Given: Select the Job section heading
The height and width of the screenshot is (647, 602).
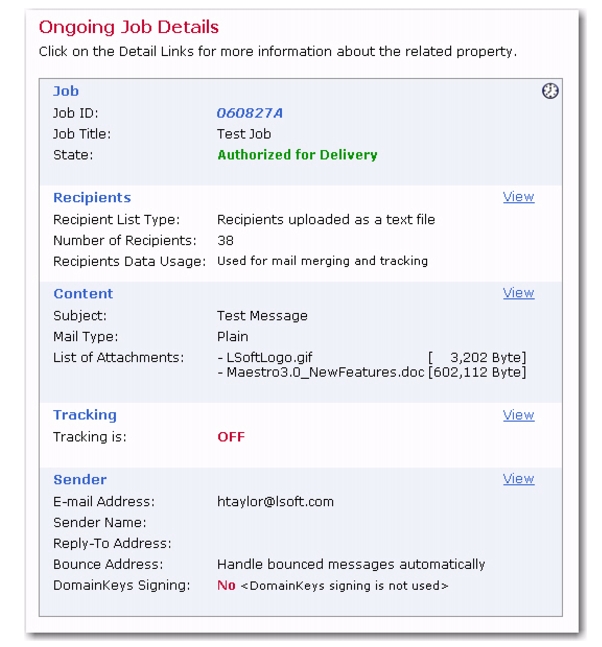Looking at the screenshot, I should (x=66, y=91).
